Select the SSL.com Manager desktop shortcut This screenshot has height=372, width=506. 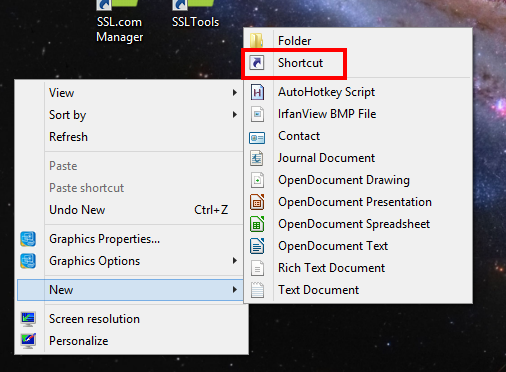click(119, 22)
